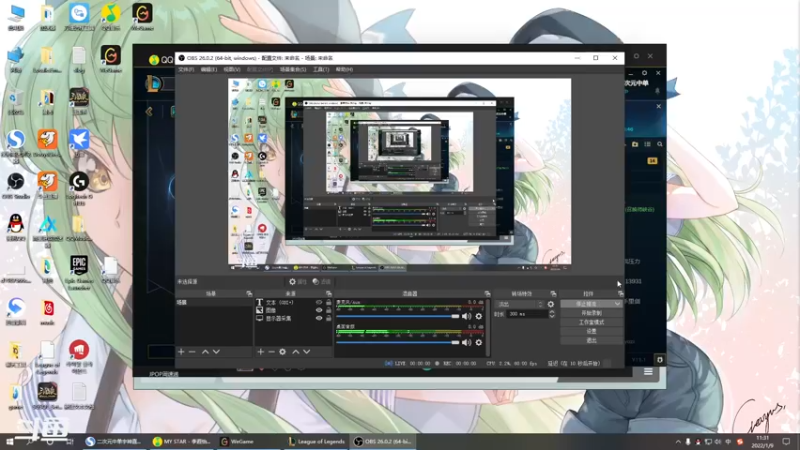Remove the selected source with the minus icon

point(271,352)
